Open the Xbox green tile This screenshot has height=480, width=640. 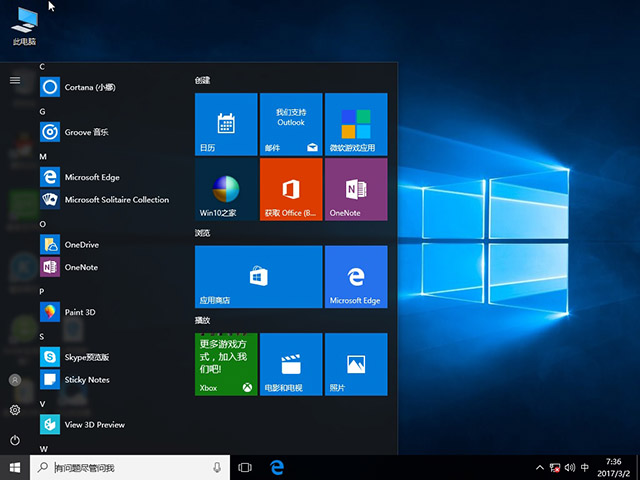point(225,364)
